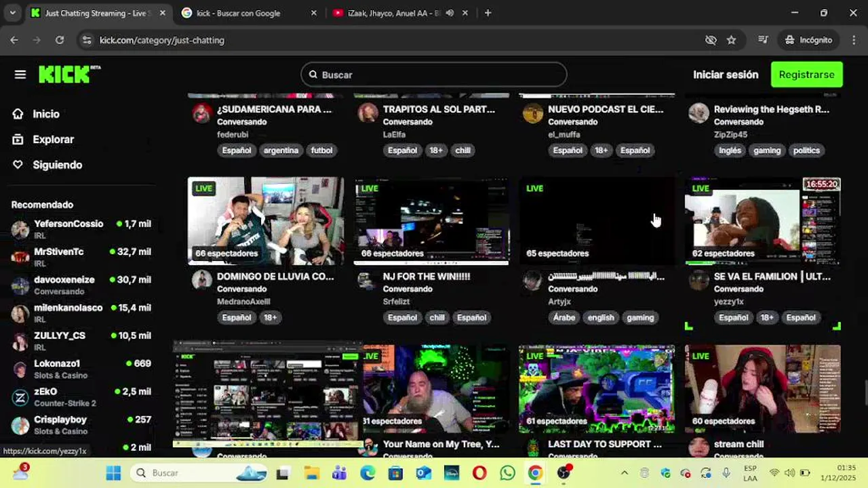Select the Árabe tag under Artyjx

pos(564,317)
